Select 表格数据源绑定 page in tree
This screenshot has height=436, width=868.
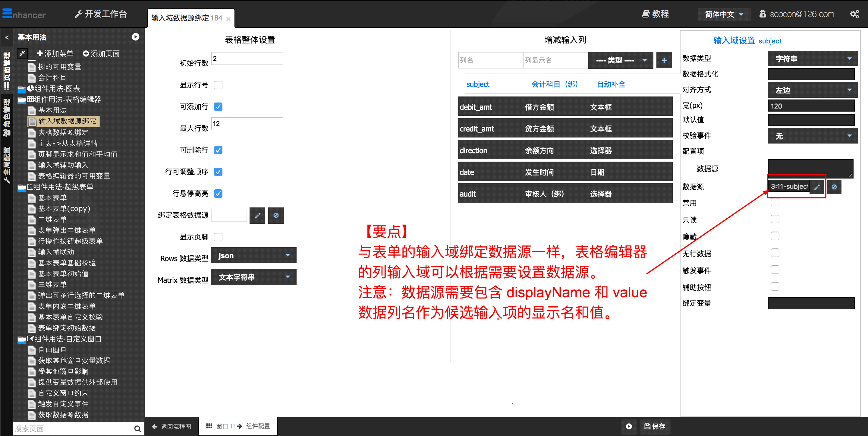(63, 133)
